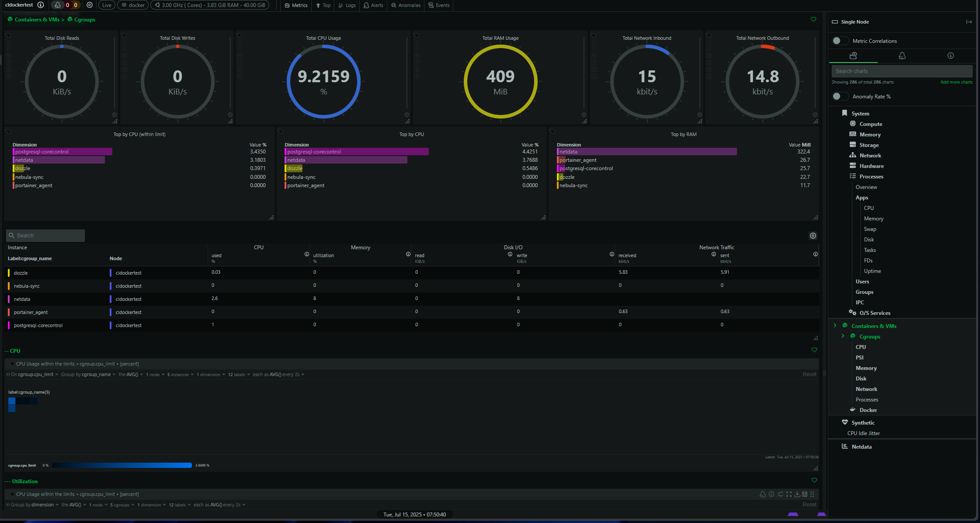Open the sidebar info tab icon
This screenshot has height=523, width=980.
(x=950, y=56)
